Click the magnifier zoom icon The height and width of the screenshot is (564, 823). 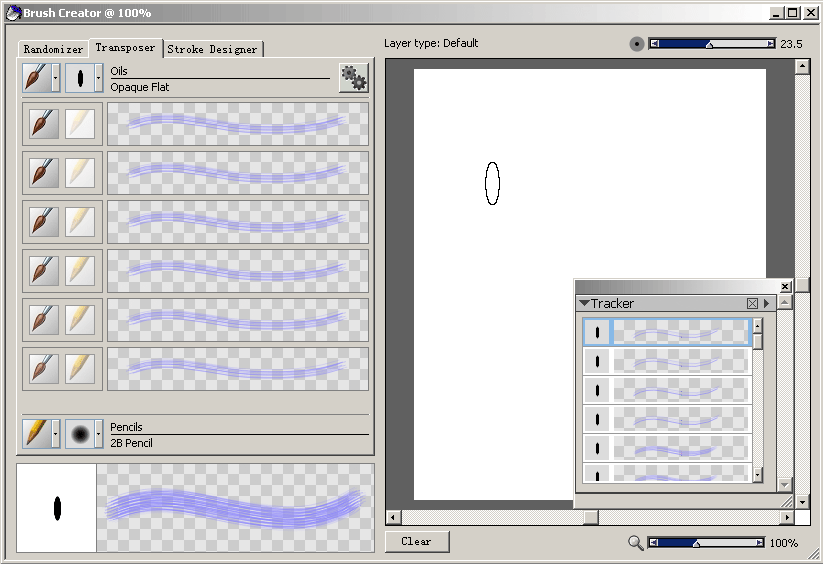point(636,542)
